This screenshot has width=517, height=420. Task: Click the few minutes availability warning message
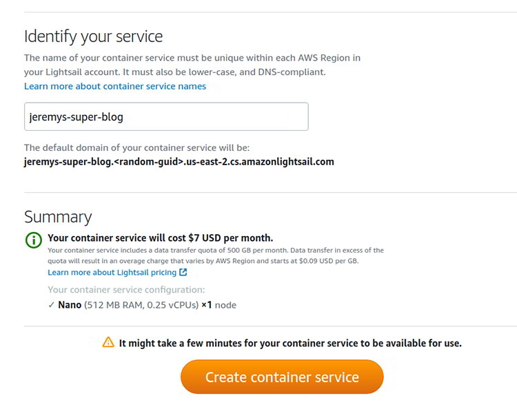coord(290,343)
